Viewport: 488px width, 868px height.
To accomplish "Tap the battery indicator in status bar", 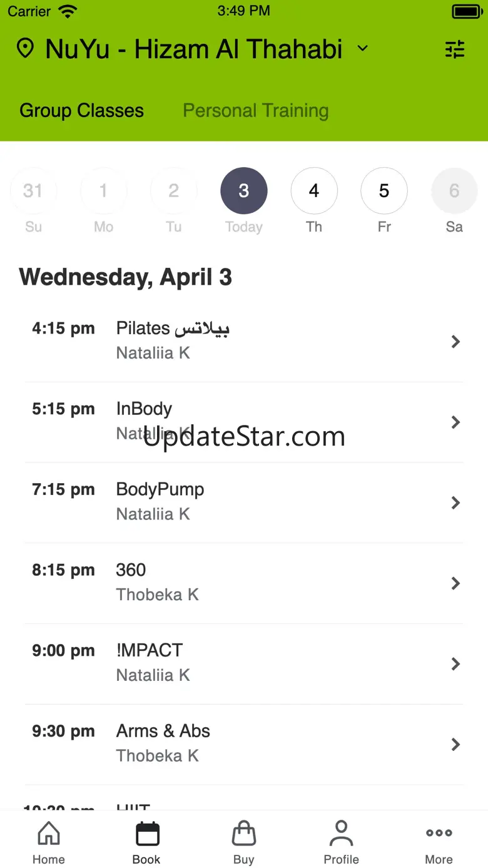I will tap(466, 11).
